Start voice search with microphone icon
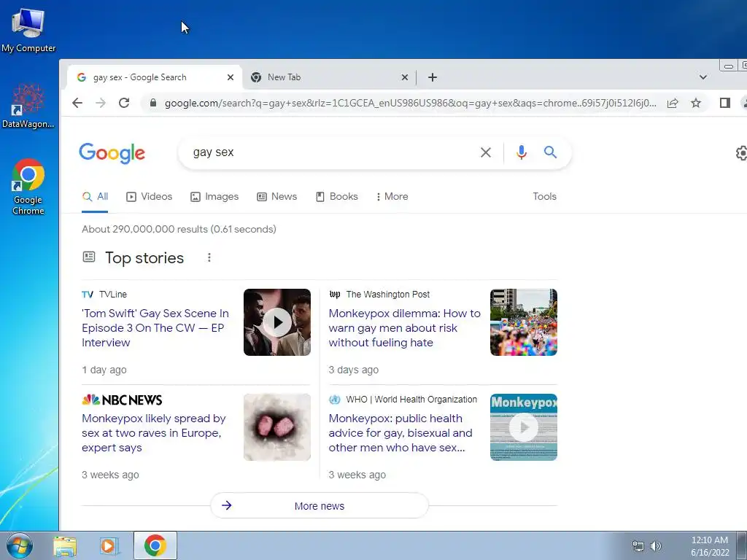 tap(521, 152)
